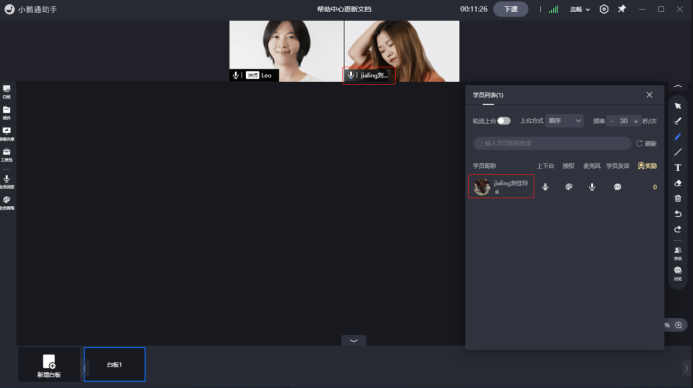Screen dimensions: 693x388
Task: Open the student list icon in right toolbar
Action: [x=678, y=253]
